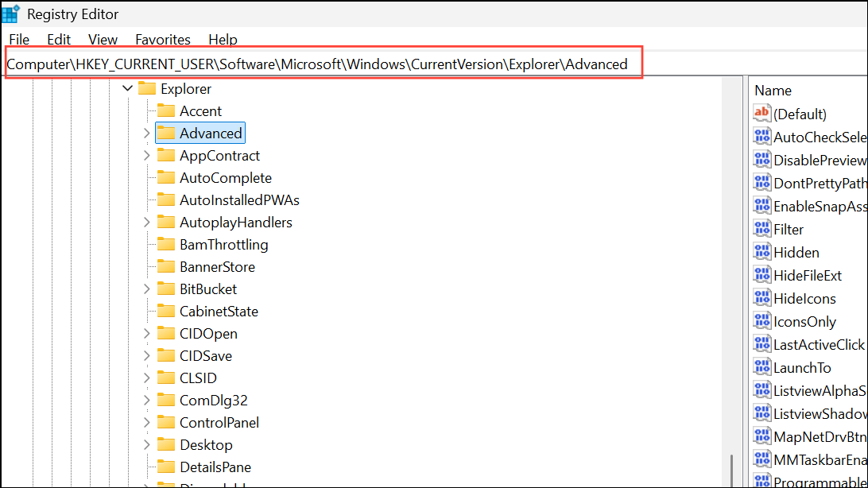Click the AutoComplete folder icon
868x488 pixels.
(166, 177)
